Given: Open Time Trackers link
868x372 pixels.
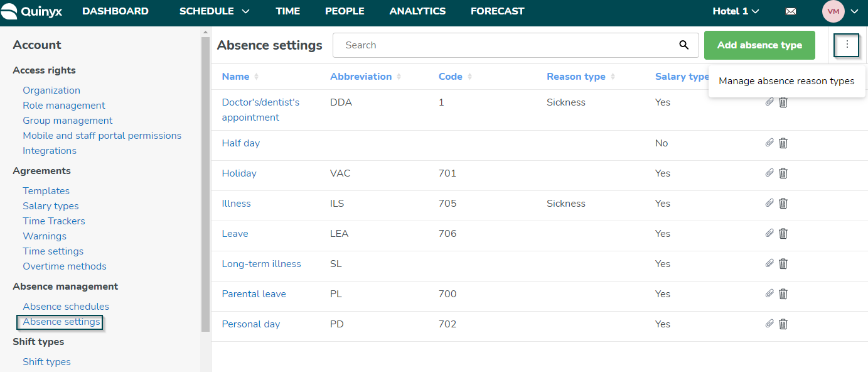Looking at the screenshot, I should tap(54, 221).
